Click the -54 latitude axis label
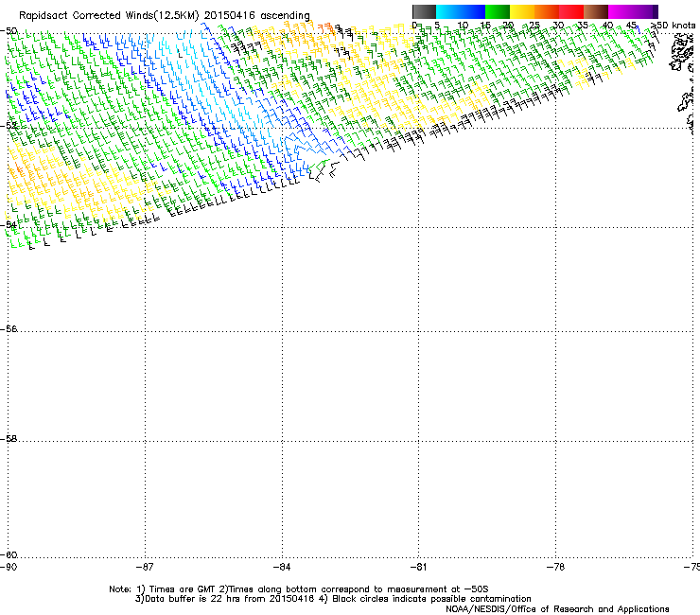 pos(9,224)
